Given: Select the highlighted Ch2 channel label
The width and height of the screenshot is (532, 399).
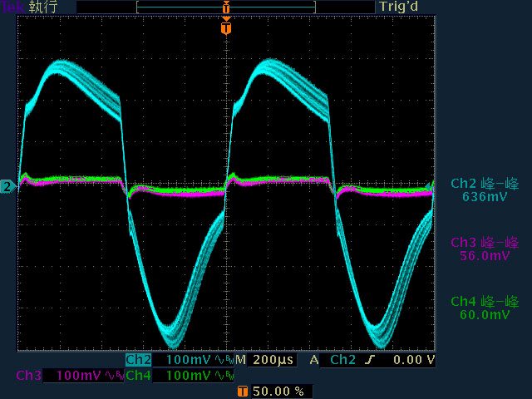Looking at the screenshot, I should [137, 360].
